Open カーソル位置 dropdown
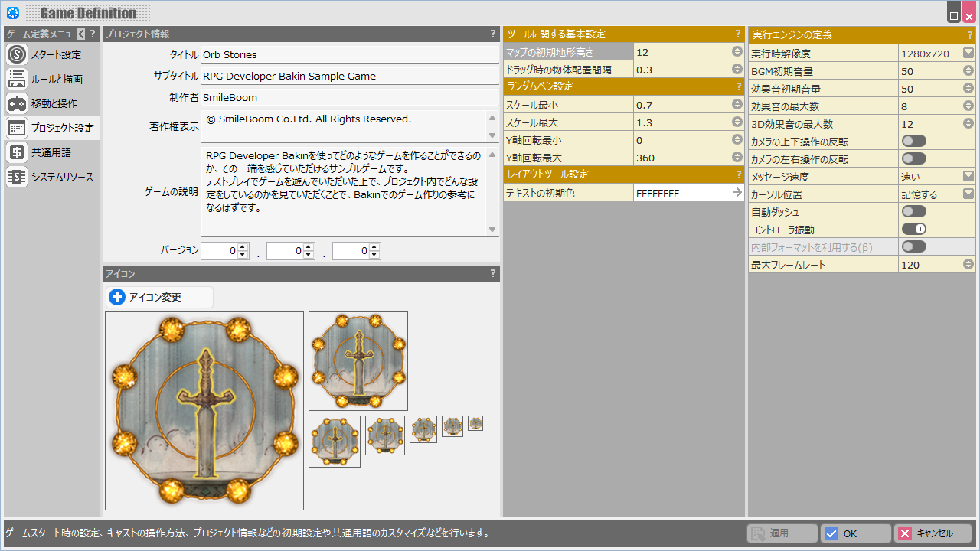Viewport: 980px width, 551px height. point(969,194)
